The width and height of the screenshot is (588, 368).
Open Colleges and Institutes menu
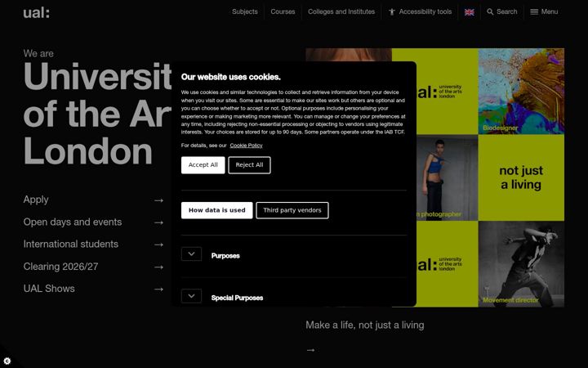coord(341,12)
